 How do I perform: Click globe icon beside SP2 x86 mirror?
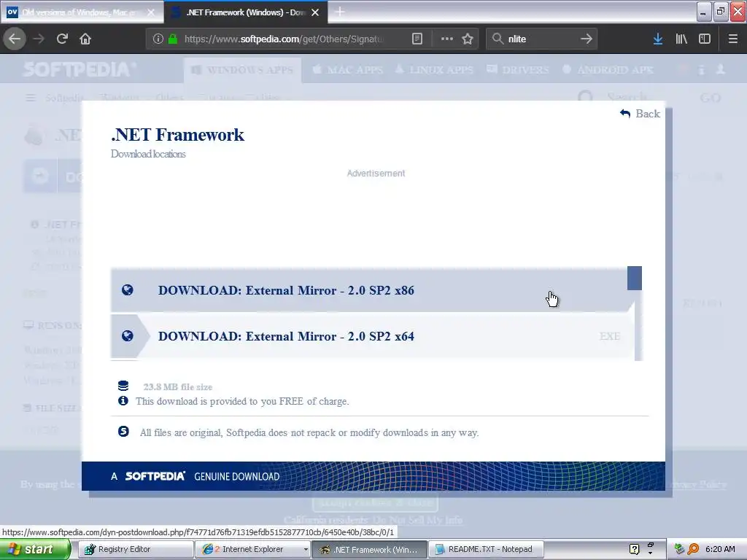127,290
